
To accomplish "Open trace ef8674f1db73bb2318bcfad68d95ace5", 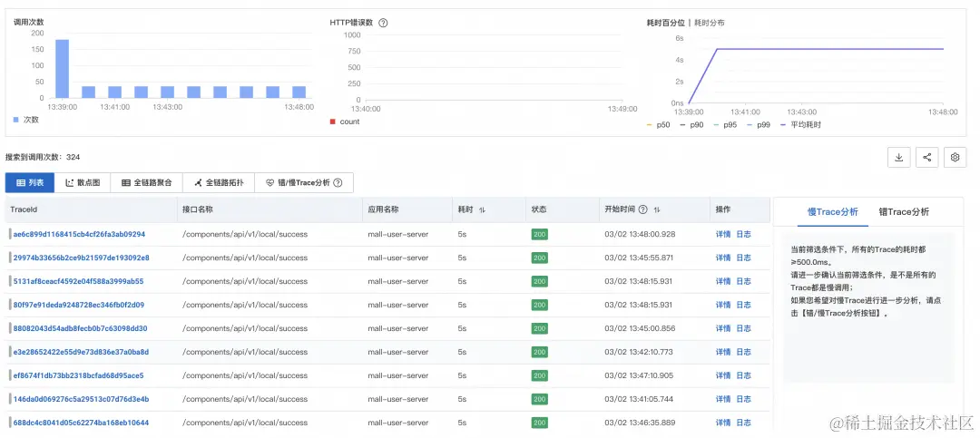I will click(x=78, y=375).
